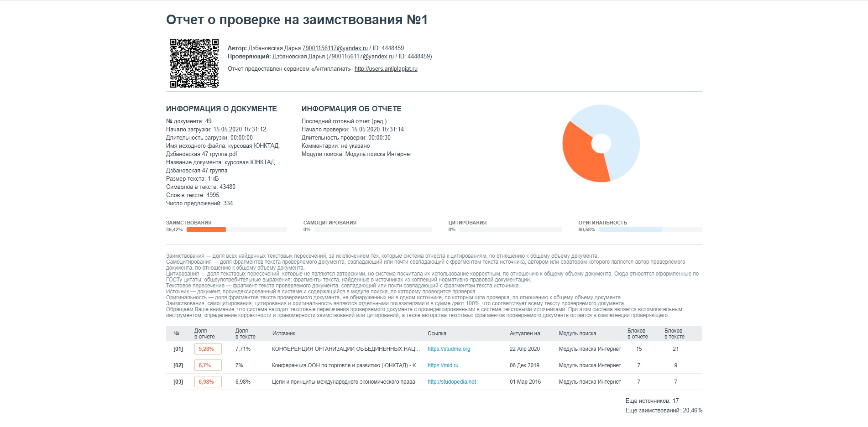Viewport: 868px width, 427px height.
Task: Click source title Цели и принципы международного экономического права
Action: 343,382
